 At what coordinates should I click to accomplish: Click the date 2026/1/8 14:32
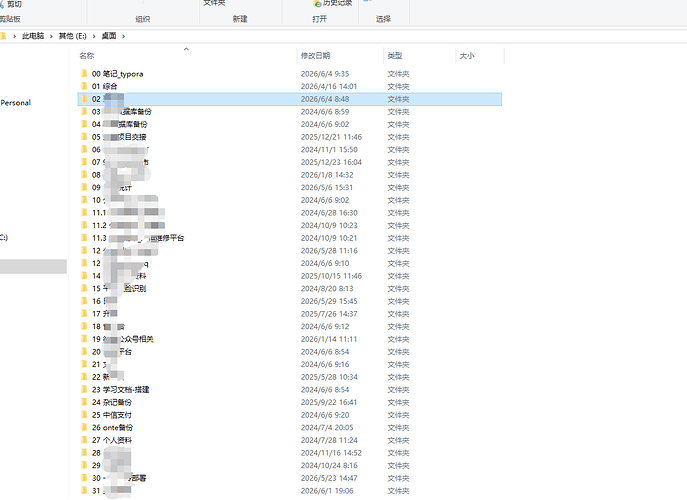click(327, 175)
